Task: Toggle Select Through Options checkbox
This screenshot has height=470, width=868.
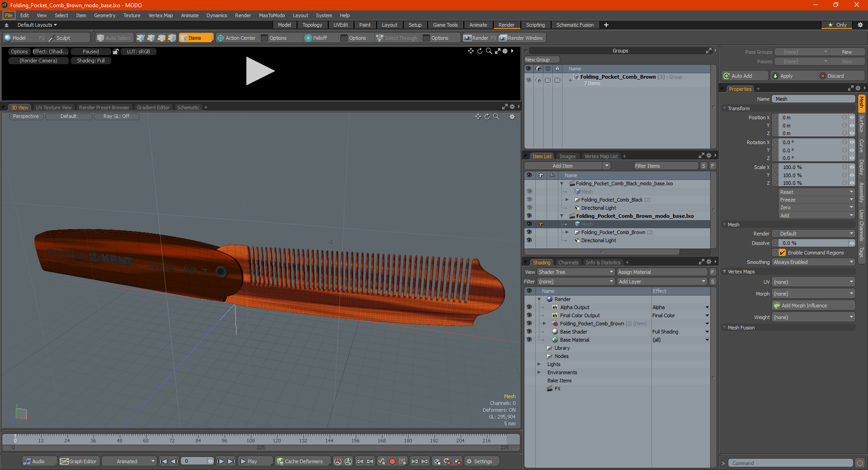Action: point(426,38)
